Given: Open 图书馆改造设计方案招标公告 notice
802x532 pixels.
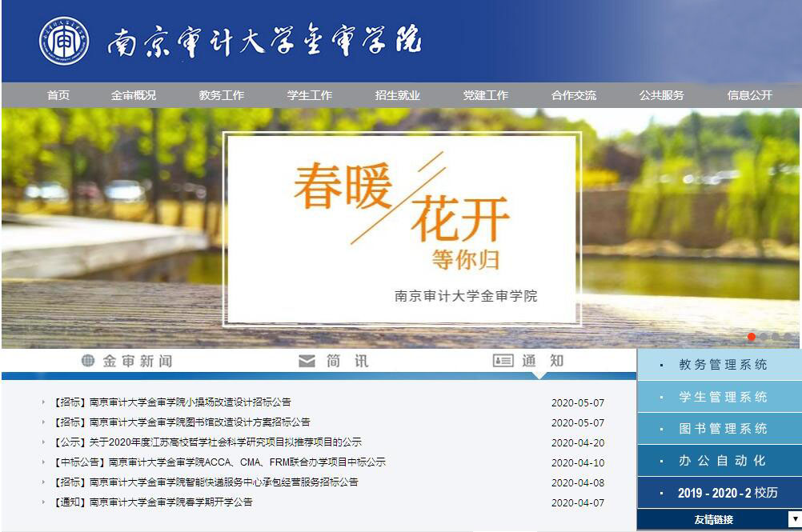Looking at the screenshot, I should [182, 422].
